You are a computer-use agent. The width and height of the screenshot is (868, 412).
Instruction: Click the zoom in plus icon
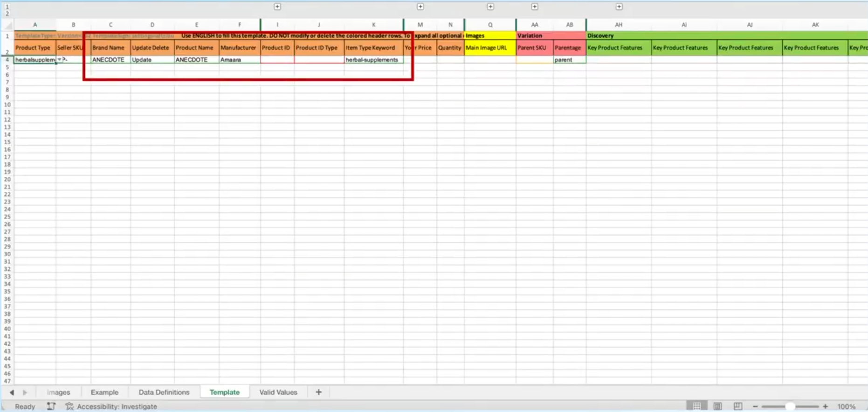[x=825, y=406]
